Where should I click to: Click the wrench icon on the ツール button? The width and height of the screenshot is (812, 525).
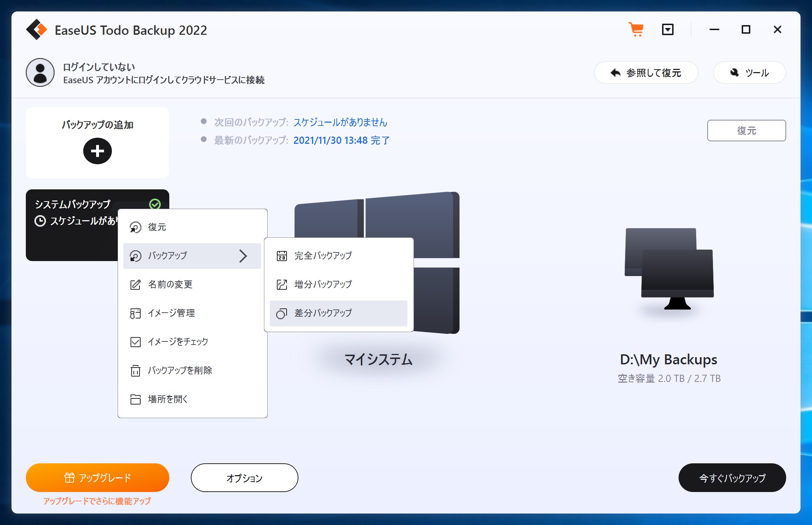tap(734, 72)
